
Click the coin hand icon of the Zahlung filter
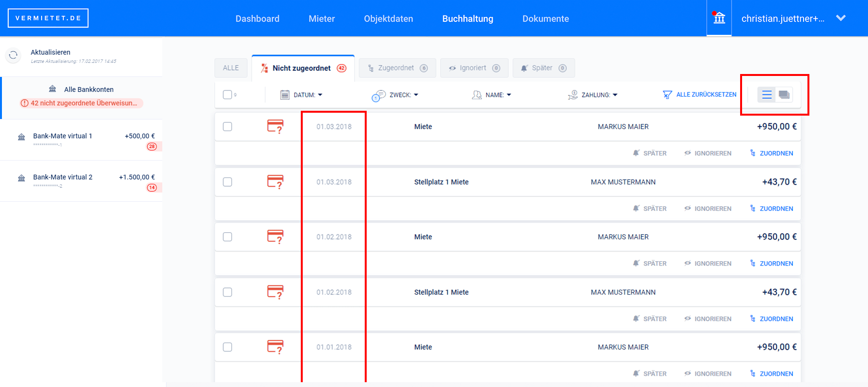pyautogui.click(x=573, y=95)
